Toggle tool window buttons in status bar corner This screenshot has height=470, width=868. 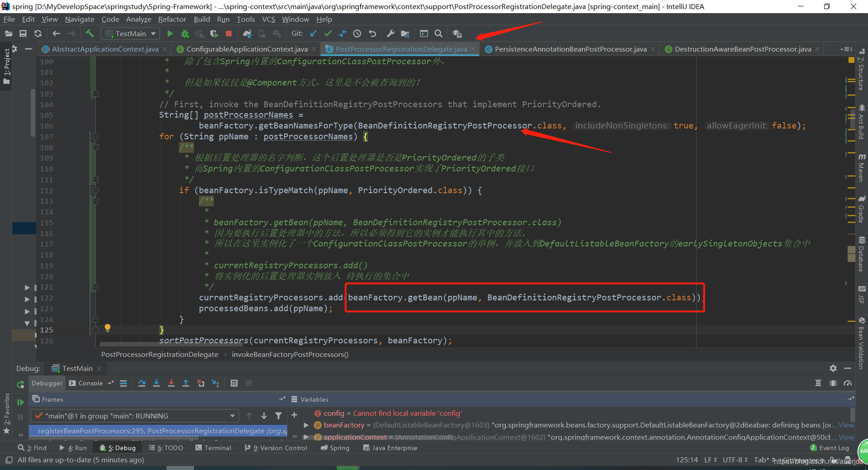pyautogui.click(x=9, y=460)
